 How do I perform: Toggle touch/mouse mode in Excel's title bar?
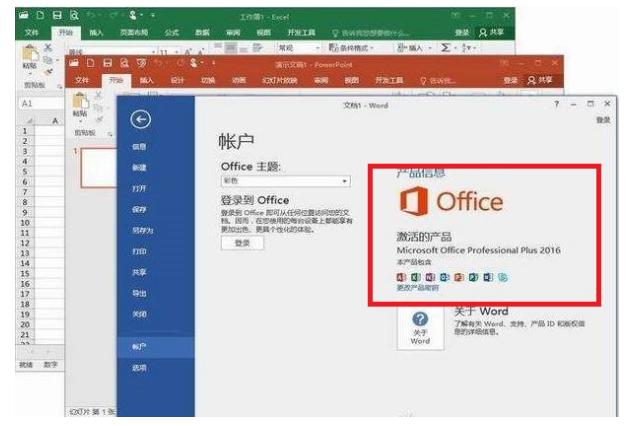[x=133, y=15]
